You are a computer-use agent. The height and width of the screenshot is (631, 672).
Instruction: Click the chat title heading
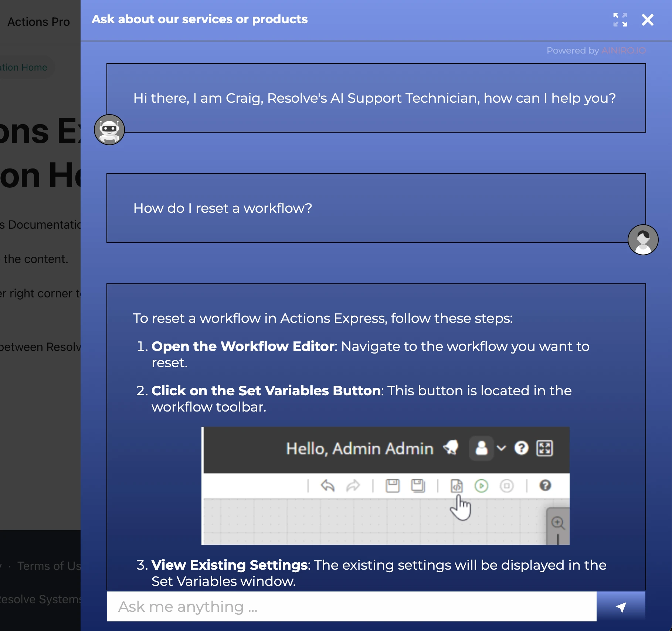(200, 19)
